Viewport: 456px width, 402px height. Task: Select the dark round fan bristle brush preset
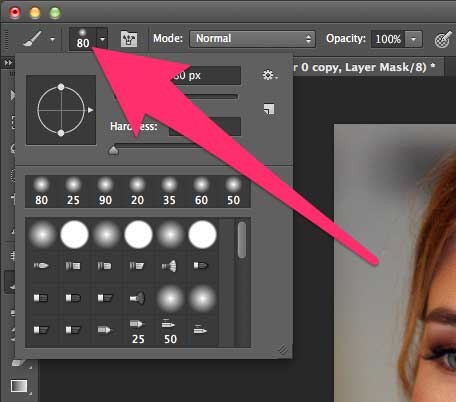137,298
